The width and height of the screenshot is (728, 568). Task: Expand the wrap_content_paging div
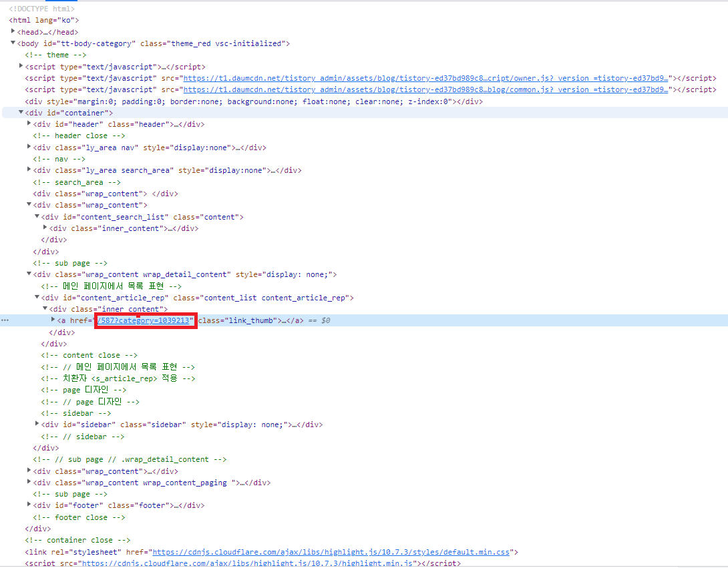[x=29, y=482]
